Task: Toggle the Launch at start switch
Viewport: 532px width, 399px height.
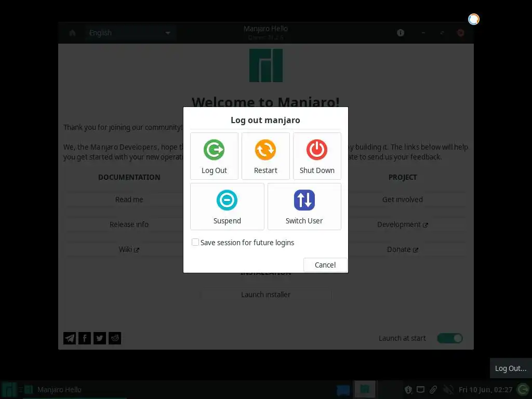Action: point(449,338)
